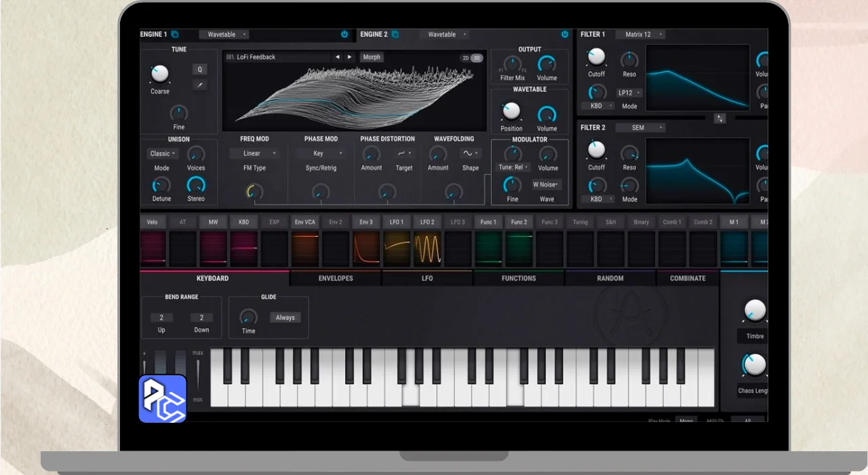Switch to the COMBINATE tab

688,278
